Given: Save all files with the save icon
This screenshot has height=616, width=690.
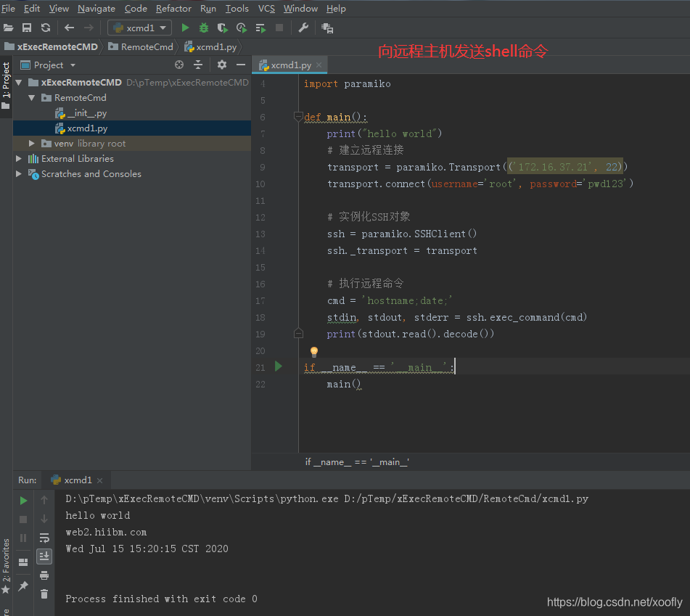Looking at the screenshot, I should pos(28,28).
